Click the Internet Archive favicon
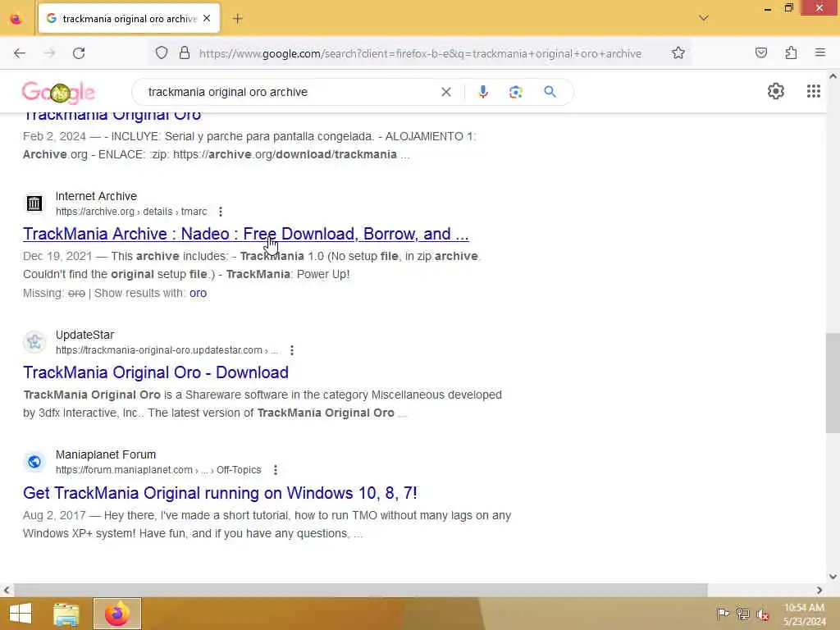The height and width of the screenshot is (630, 840). tap(34, 203)
